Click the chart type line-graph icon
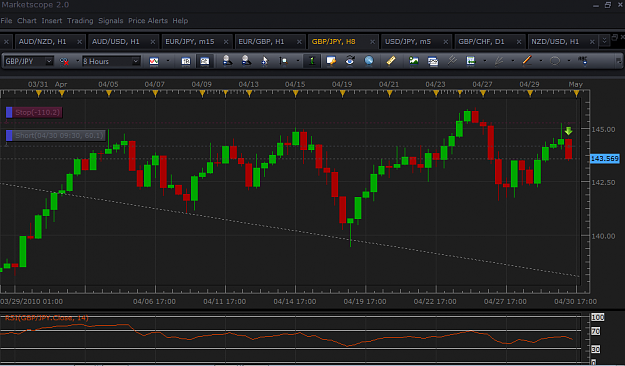 point(154,61)
